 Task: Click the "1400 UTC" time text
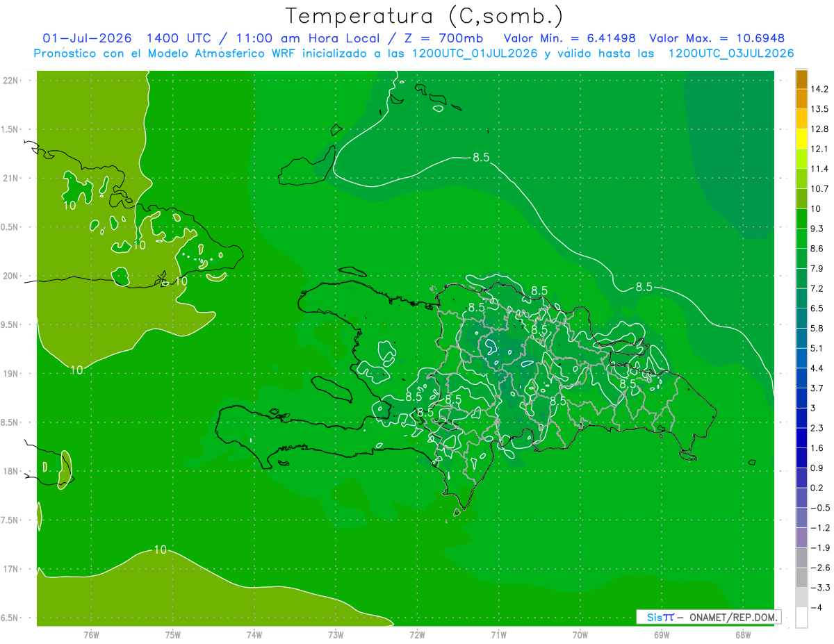coord(177,38)
